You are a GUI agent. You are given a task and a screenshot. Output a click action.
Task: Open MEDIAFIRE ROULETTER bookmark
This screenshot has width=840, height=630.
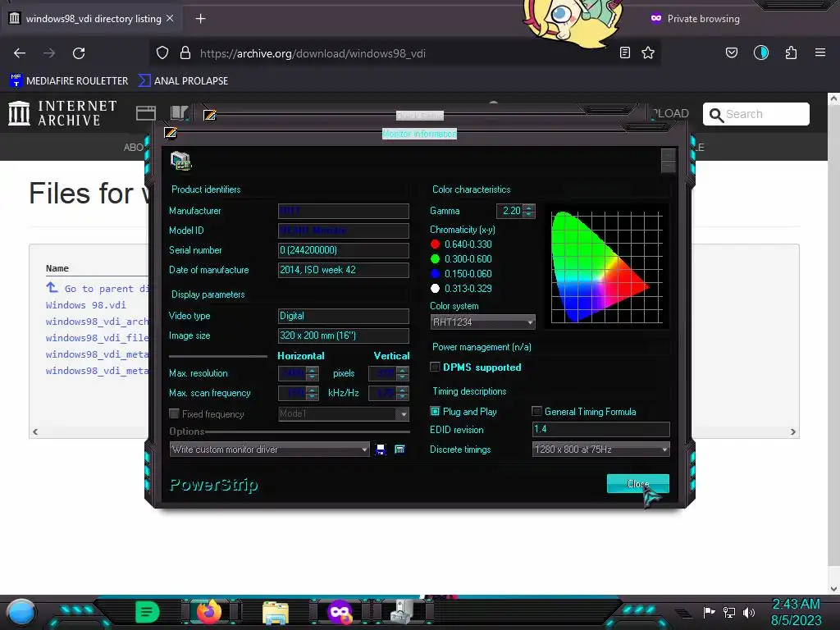pyautogui.click(x=69, y=81)
